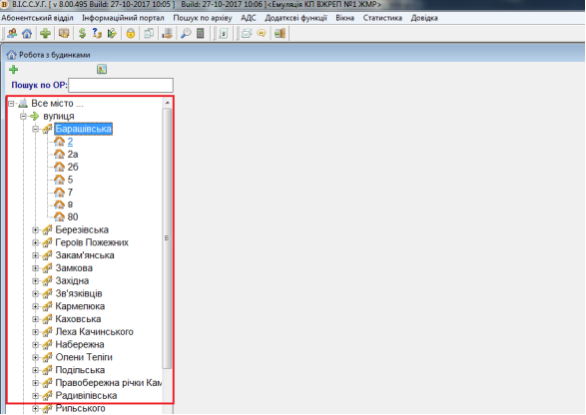Click the blue house toolbar icon

click(x=27, y=34)
